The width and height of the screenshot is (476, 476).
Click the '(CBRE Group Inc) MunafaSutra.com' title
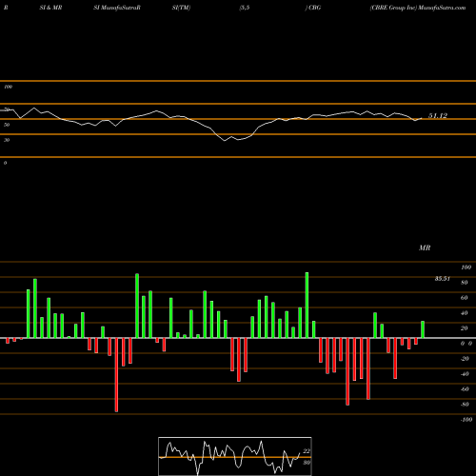[418, 8]
